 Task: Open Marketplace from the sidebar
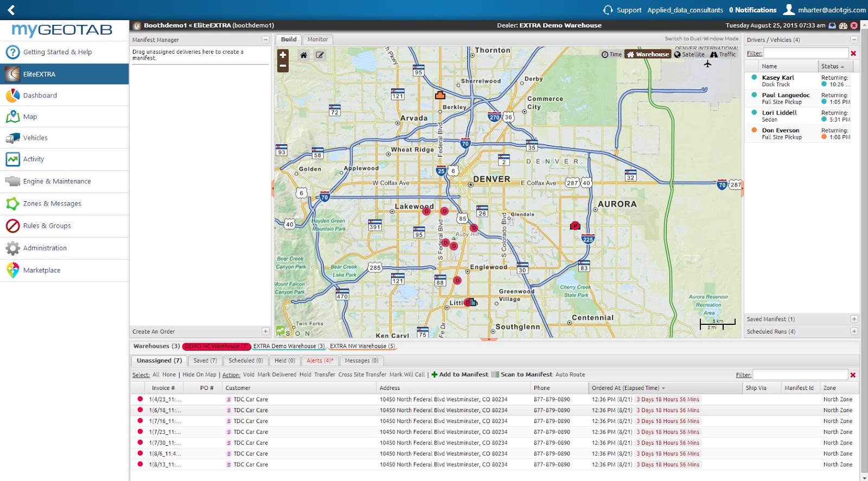click(x=42, y=271)
